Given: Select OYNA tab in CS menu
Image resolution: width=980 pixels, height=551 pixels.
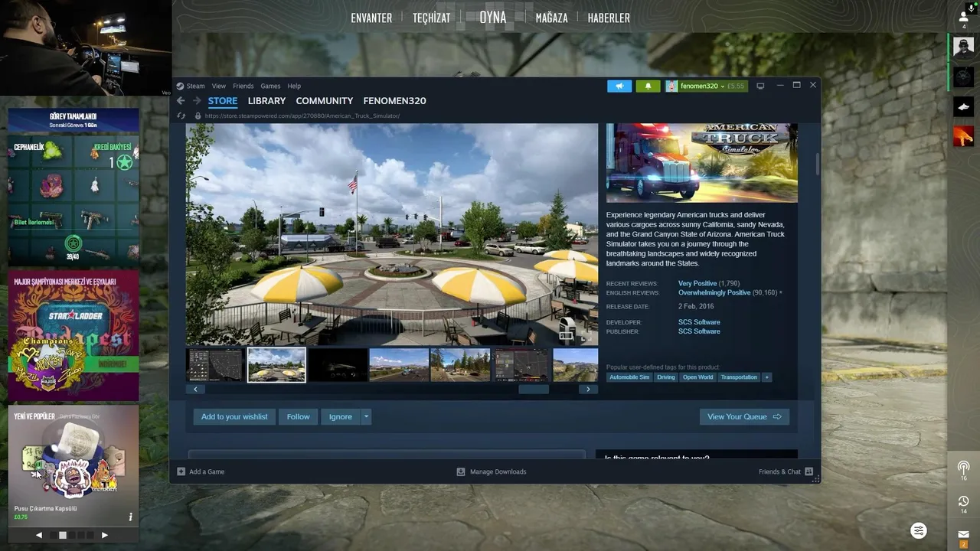Looking at the screenshot, I should coord(493,17).
